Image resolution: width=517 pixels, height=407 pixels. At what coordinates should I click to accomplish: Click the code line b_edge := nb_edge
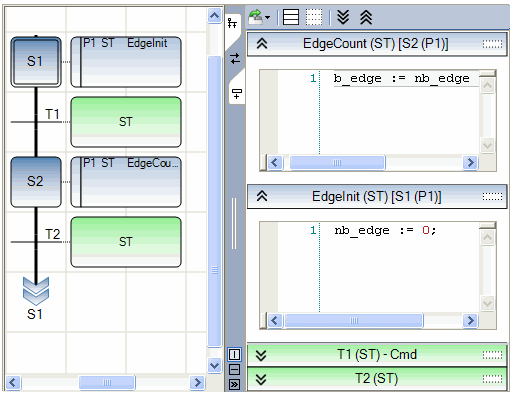(402, 79)
